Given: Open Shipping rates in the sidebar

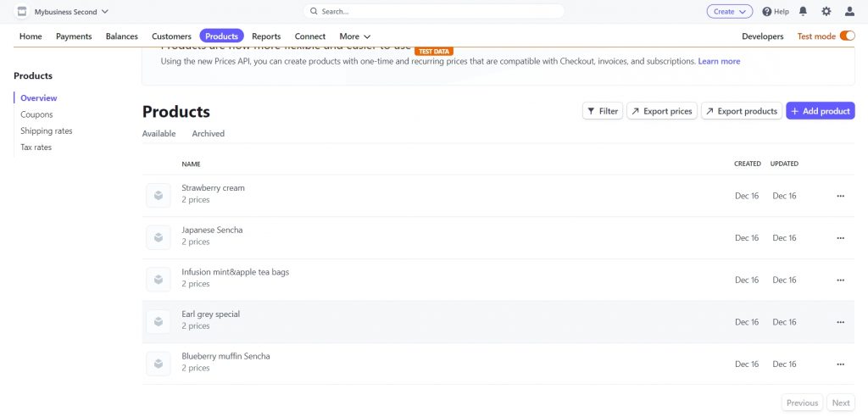Looking at the screenshot, I should pyautogui.click(x=47, y=131).
